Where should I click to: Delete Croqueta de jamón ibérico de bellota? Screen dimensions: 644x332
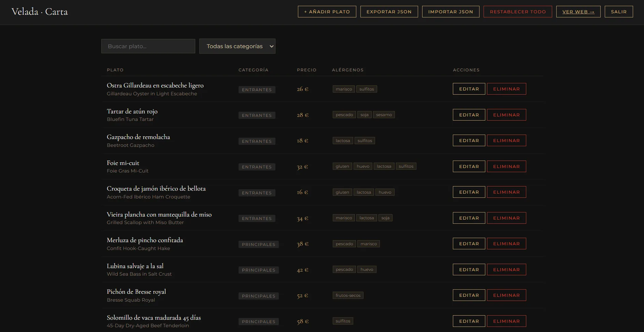pos(506,192)
